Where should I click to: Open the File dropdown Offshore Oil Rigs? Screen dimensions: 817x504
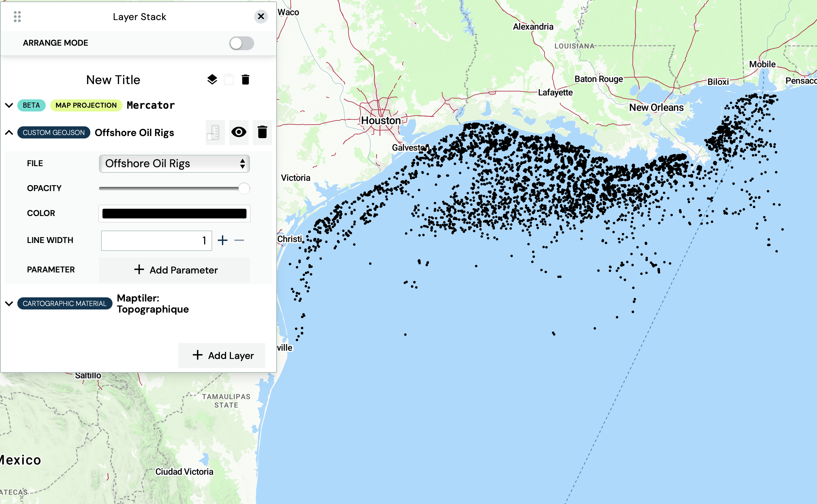174,163
